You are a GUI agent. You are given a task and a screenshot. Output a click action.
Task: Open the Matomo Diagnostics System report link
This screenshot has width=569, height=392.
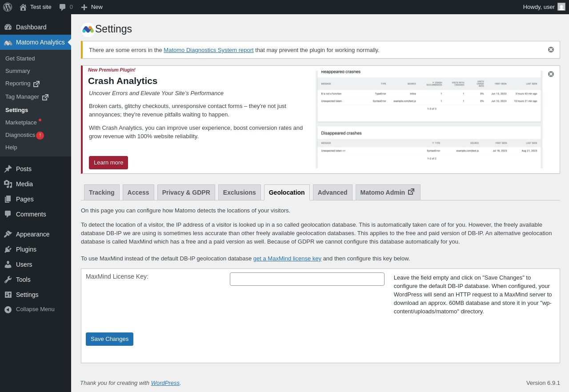(x=208, y=50)
